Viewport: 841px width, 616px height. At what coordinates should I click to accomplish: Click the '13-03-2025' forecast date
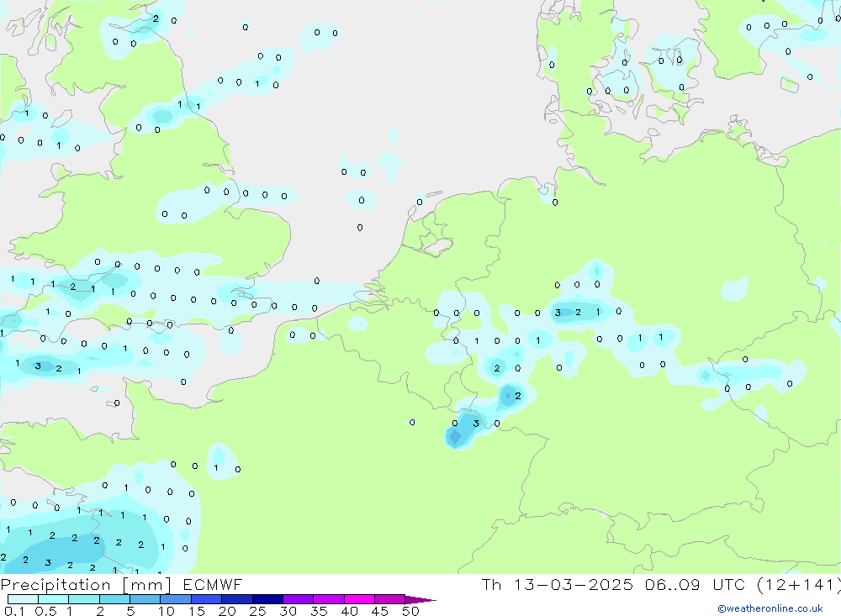(573, 584)
